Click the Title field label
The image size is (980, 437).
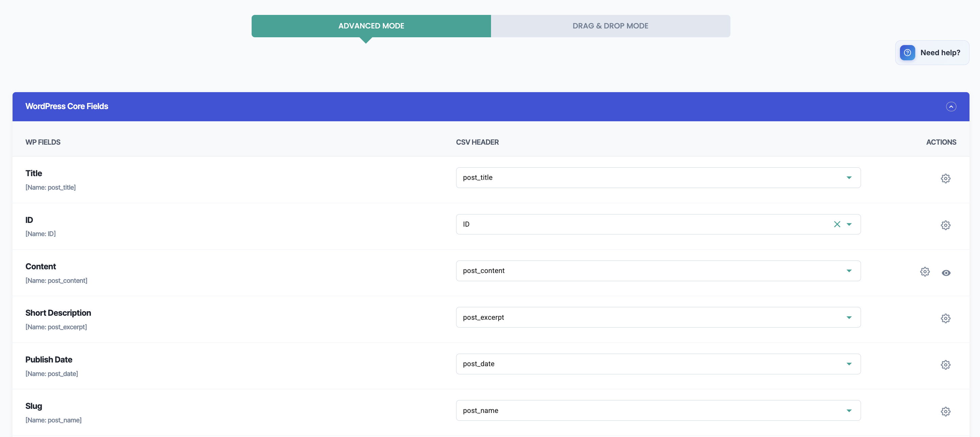click(34, 173)
